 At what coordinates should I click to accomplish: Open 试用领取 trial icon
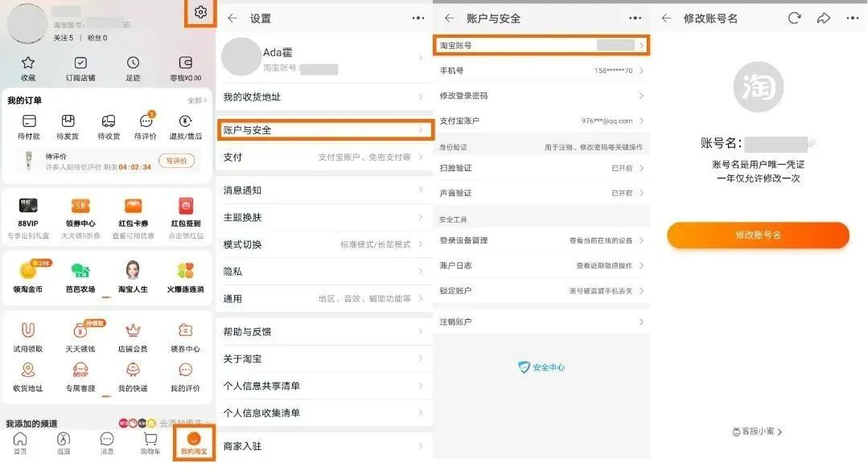(27, 330)
